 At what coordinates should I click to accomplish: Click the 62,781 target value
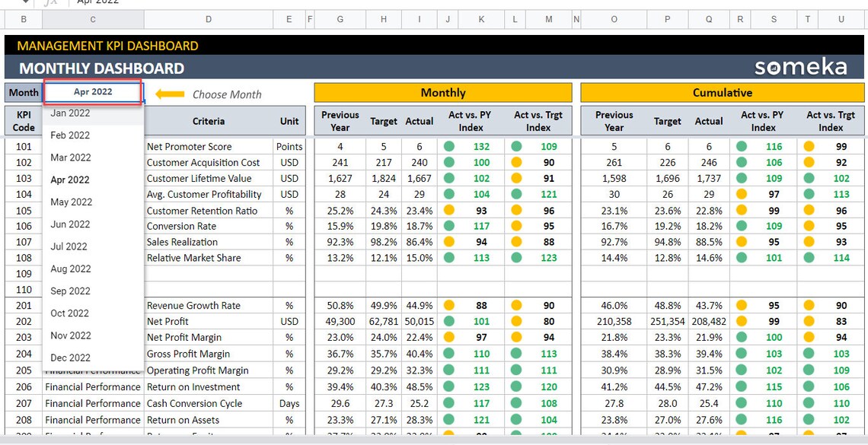384,321
